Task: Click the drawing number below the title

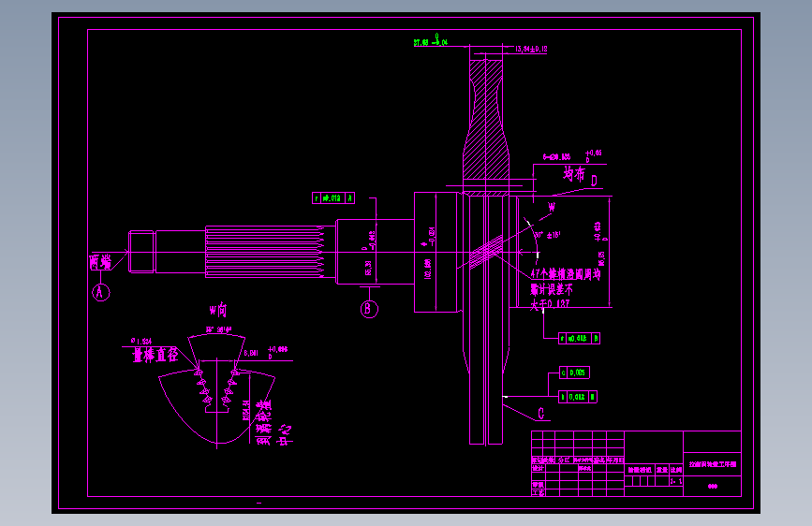Action: pos(713,486)
